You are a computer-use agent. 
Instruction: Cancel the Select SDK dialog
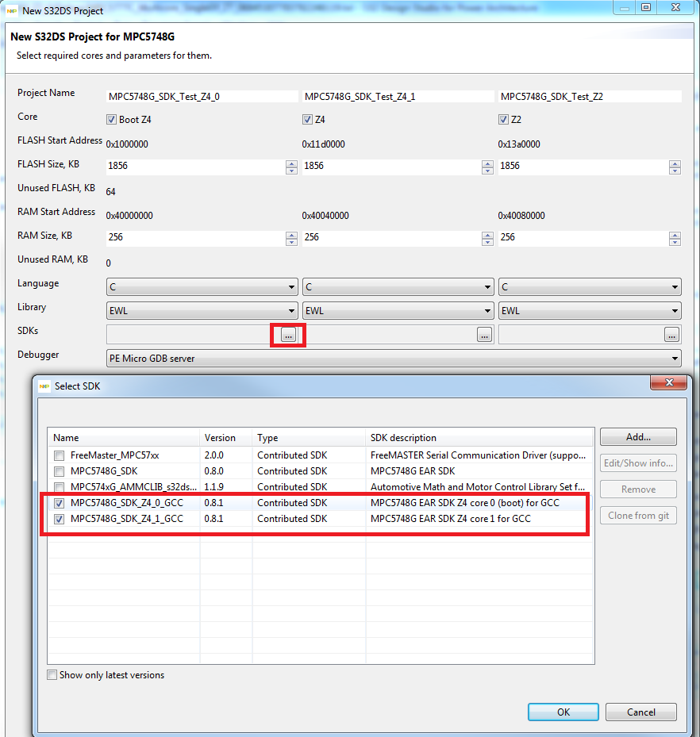point(640,712)
